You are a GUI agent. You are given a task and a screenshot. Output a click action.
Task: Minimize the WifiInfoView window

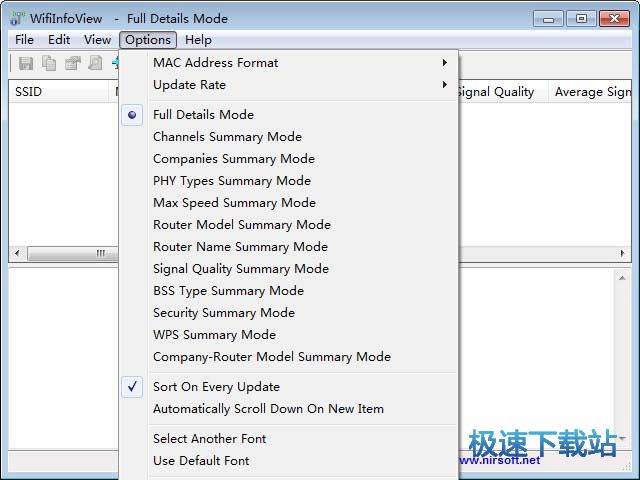pos(548,19)
